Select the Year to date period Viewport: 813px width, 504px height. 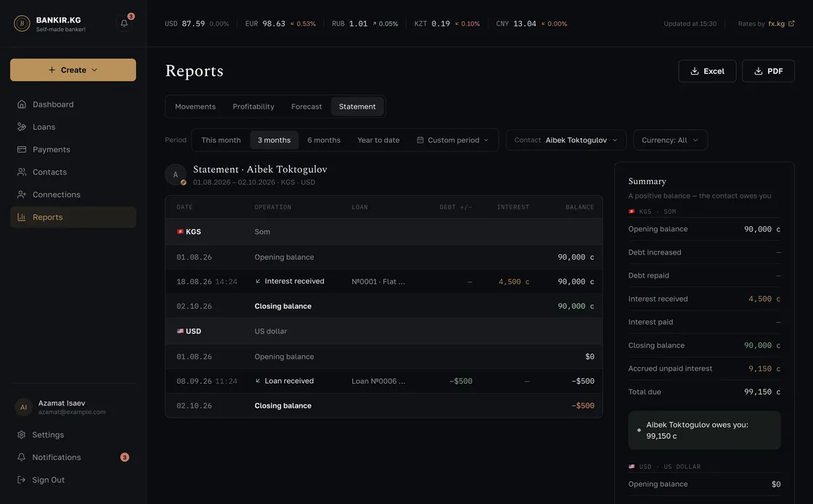[378, 140]
